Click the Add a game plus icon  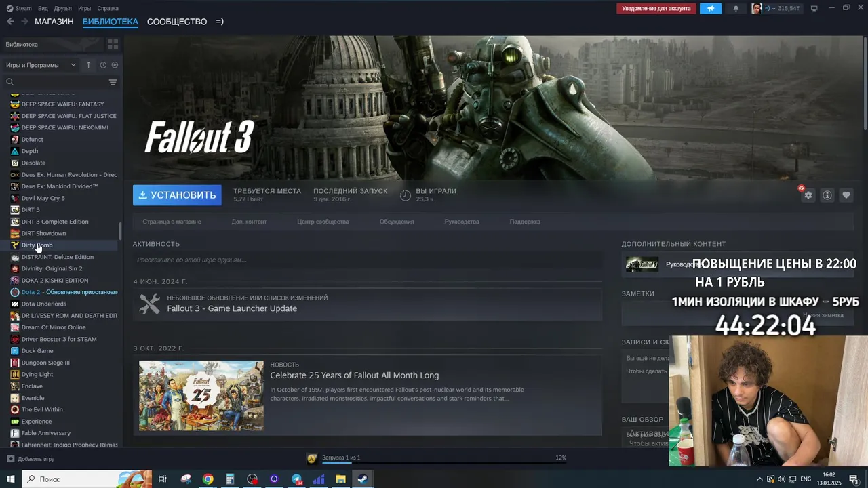click(11, 459)
